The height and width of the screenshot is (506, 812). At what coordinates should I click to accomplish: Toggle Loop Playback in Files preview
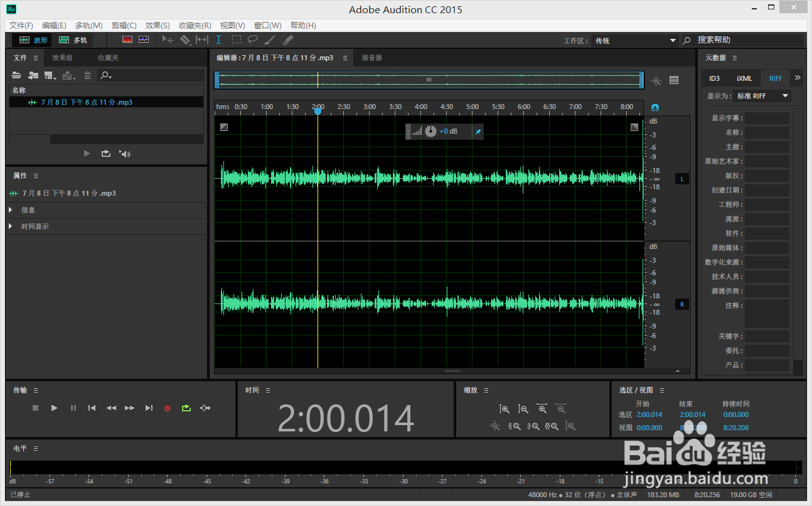tap(106, 154)
